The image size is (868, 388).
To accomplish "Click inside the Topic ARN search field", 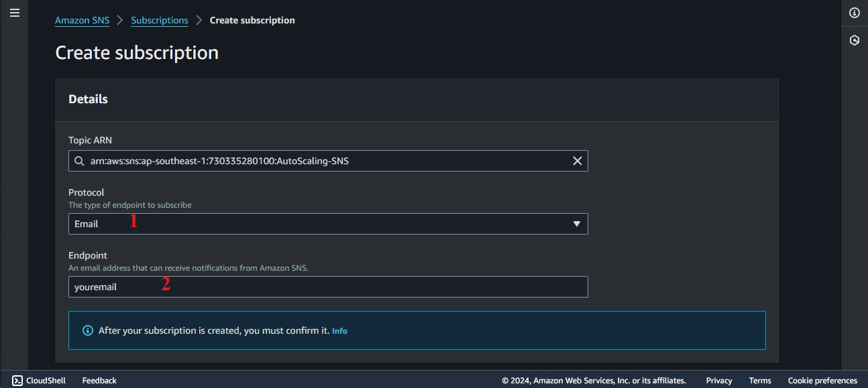I will (x=328, y=161).
